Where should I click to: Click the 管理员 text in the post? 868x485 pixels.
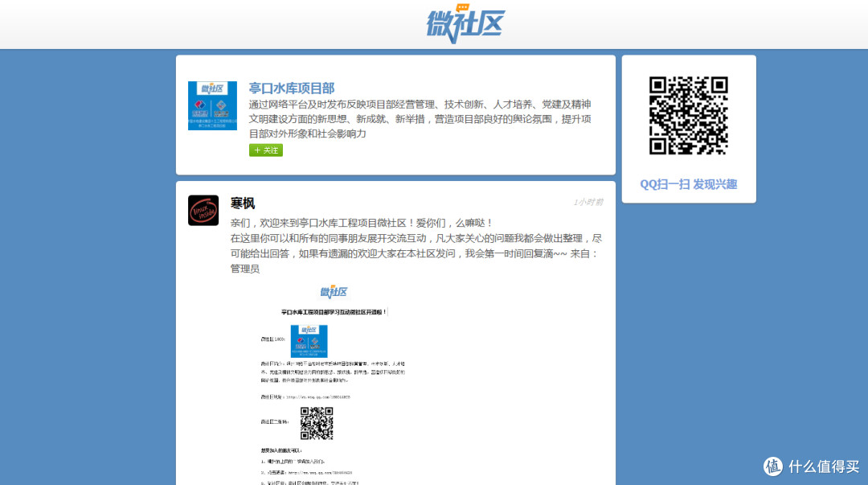pyautogui.click(x=244, y=269)
